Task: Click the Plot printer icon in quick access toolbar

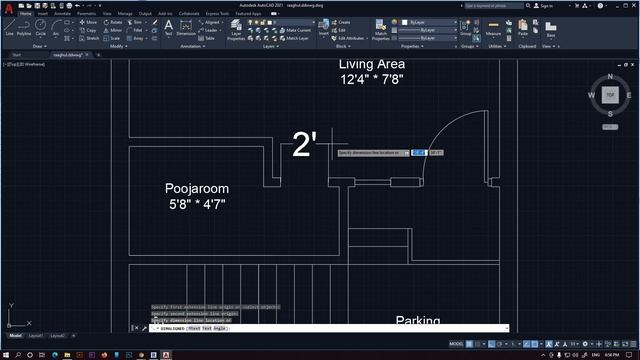Action: tap(69, 6)
